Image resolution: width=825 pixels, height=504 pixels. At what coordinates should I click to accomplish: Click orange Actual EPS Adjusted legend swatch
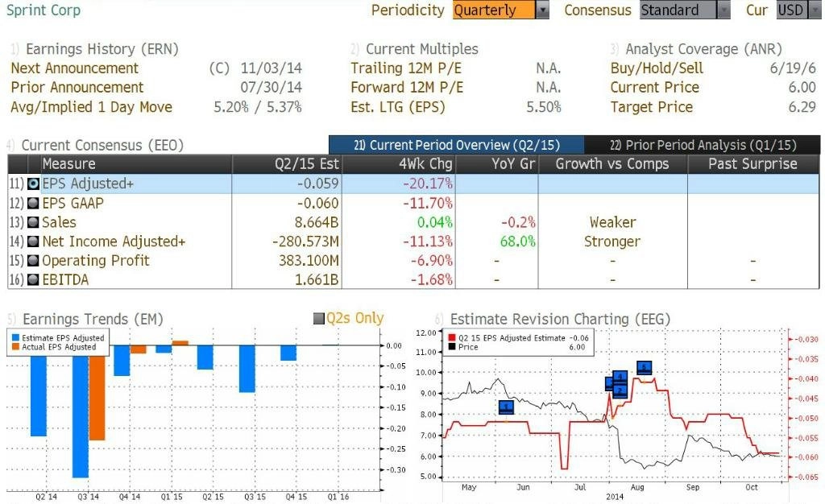pos(15,347)
